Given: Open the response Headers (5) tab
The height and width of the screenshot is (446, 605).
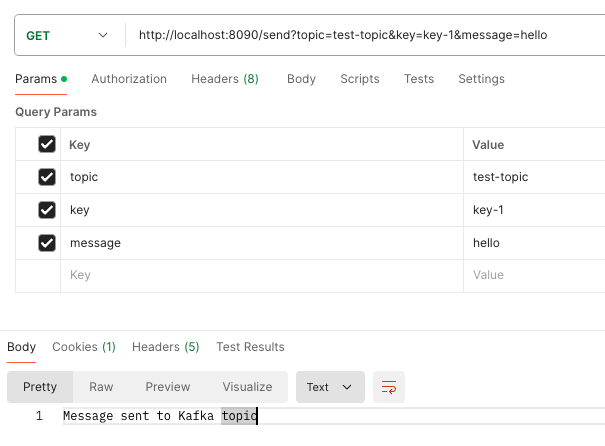Looking at the screenshot, I should pyautogui.click(x=166, y=347).
